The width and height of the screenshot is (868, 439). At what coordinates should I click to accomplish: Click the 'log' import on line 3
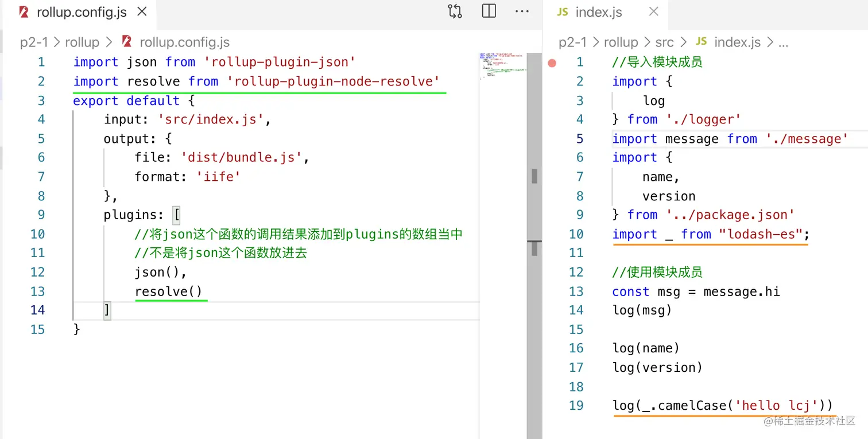pyautogui.click(x=654, y=101)
